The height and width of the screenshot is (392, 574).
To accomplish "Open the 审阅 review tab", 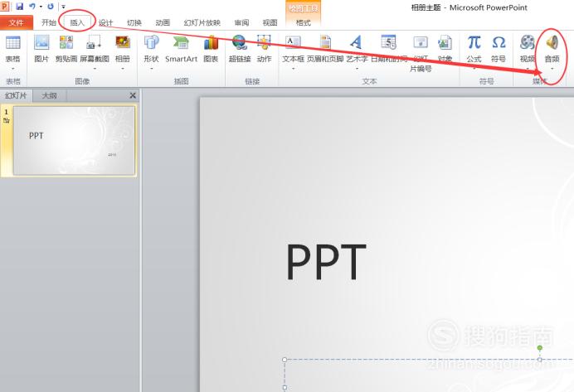I will [x=241, y=22].
